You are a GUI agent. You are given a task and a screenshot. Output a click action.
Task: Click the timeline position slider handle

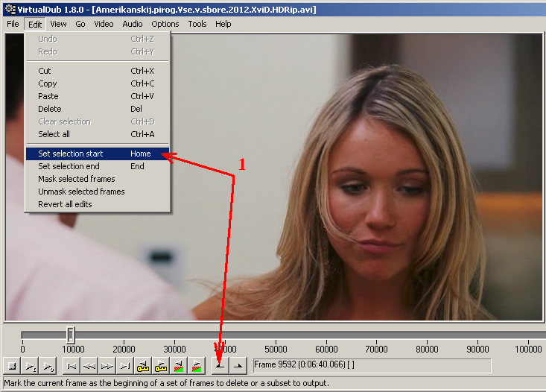[71, 335]
